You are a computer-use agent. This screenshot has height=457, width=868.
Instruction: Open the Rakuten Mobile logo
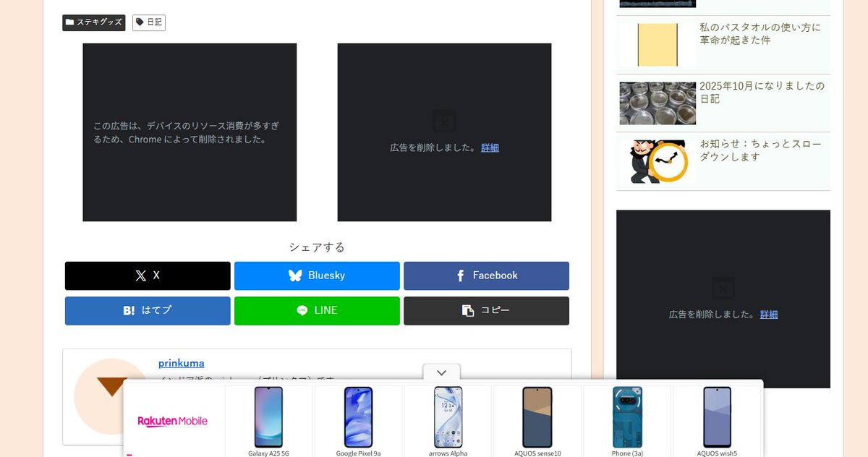(173, 420)
